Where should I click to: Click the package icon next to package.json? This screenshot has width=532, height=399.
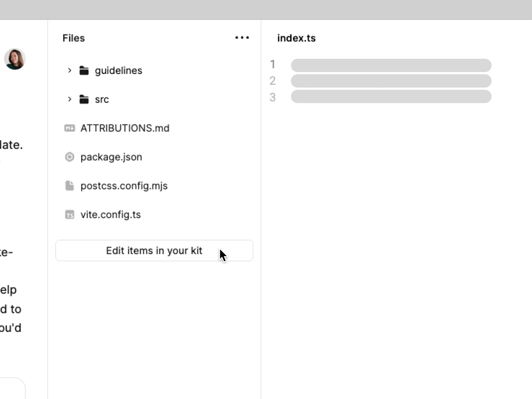click(x=70, y=157)
